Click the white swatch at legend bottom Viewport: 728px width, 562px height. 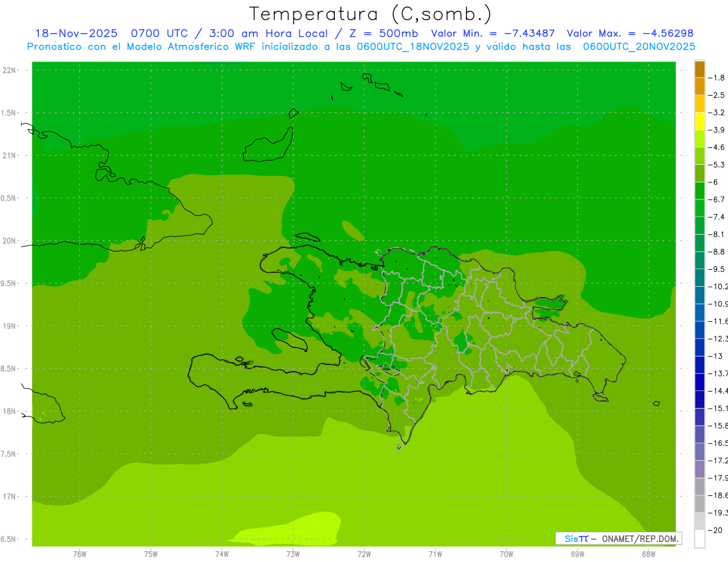pyautogui.click(x=699, y=538)
